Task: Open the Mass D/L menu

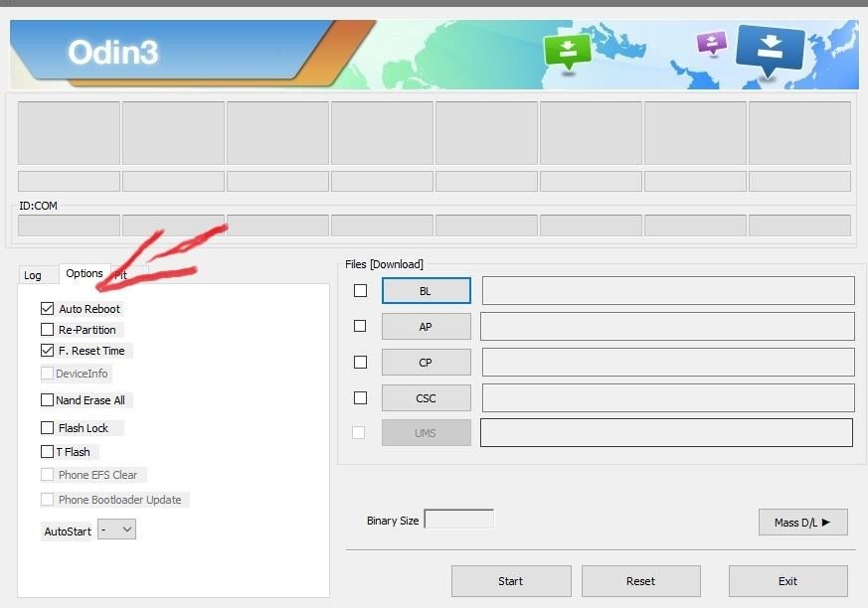Action: pyautogui.click(x=802, y=523)
